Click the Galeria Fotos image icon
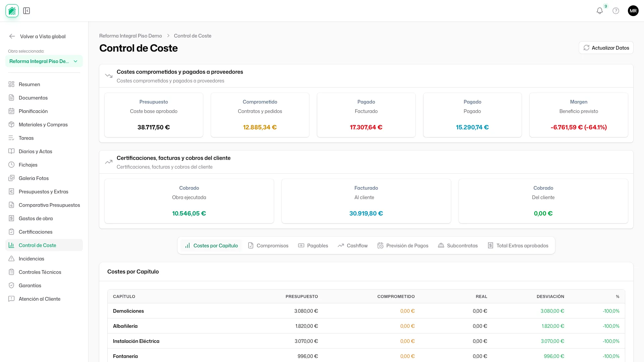644x362 pixels. [x=11, y=178]
